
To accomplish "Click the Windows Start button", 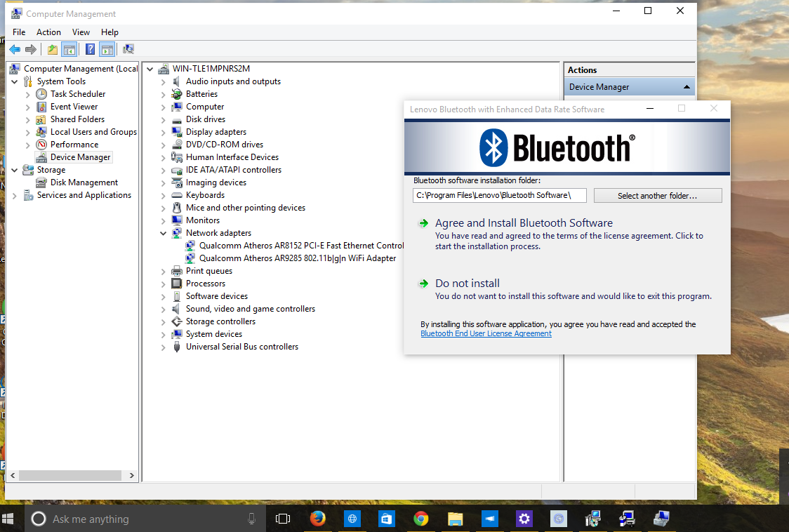I will [8, 519].
